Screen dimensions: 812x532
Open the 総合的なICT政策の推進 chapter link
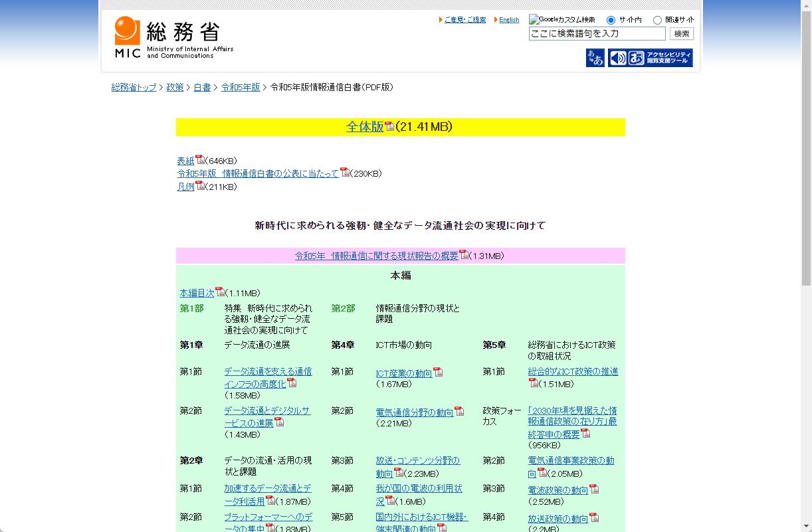(573, 372)
